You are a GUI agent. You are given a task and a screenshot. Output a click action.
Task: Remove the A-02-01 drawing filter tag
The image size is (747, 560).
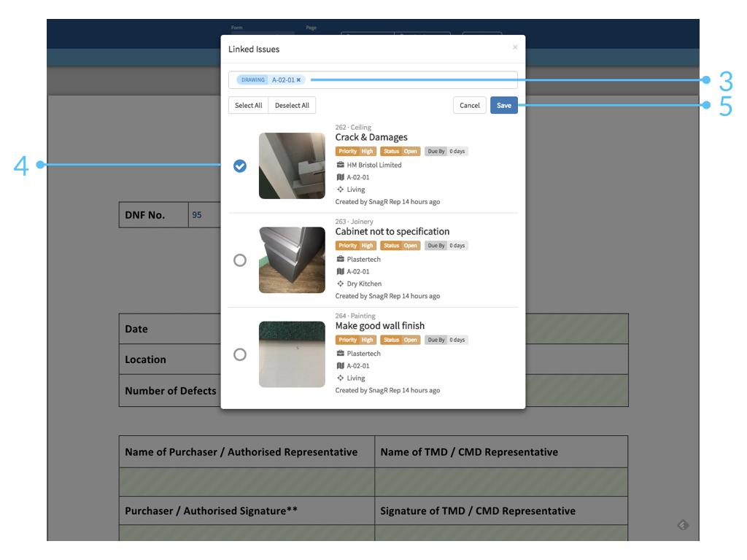coord(298,80)
